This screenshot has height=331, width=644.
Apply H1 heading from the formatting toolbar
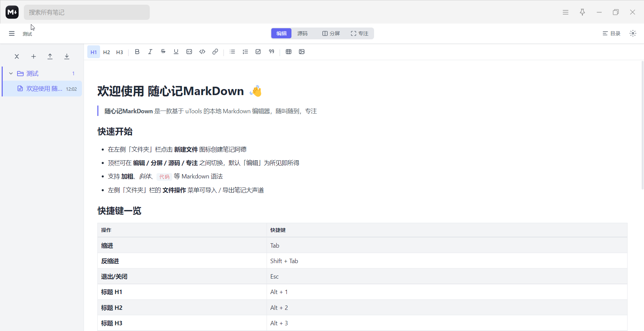[x=94, y=52]
